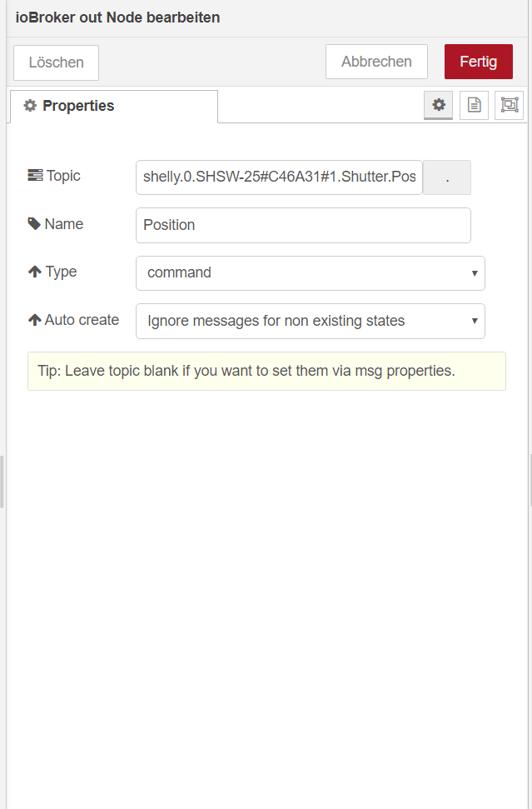Confirm changes with Fertig button
532x809 pixels.
coord(479,62)
